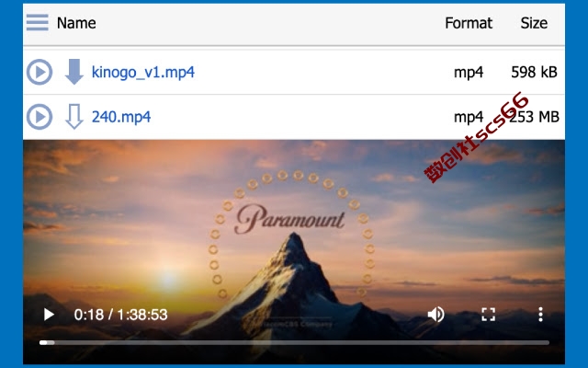This screenshot has width=588, height=368.
Task: Sort the list by the Size column
Action: coord(534,23)
